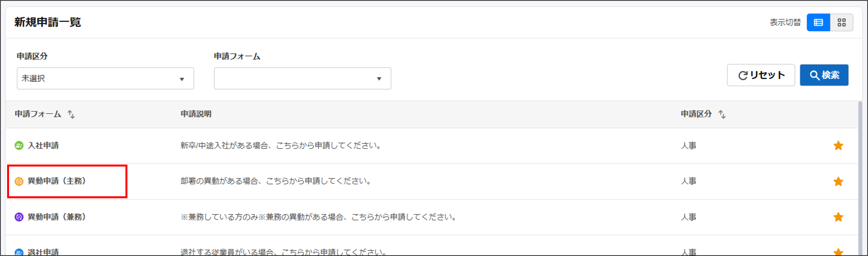Open the 申請区分 dropdown showing 未選択
Viewport: 868px width, 256px height.
106,79
